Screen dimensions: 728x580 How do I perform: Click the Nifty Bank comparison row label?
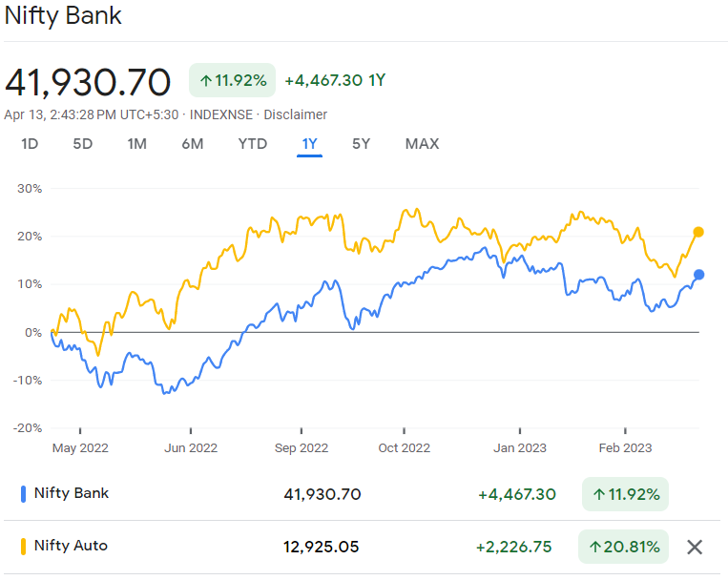click(71, 493)
